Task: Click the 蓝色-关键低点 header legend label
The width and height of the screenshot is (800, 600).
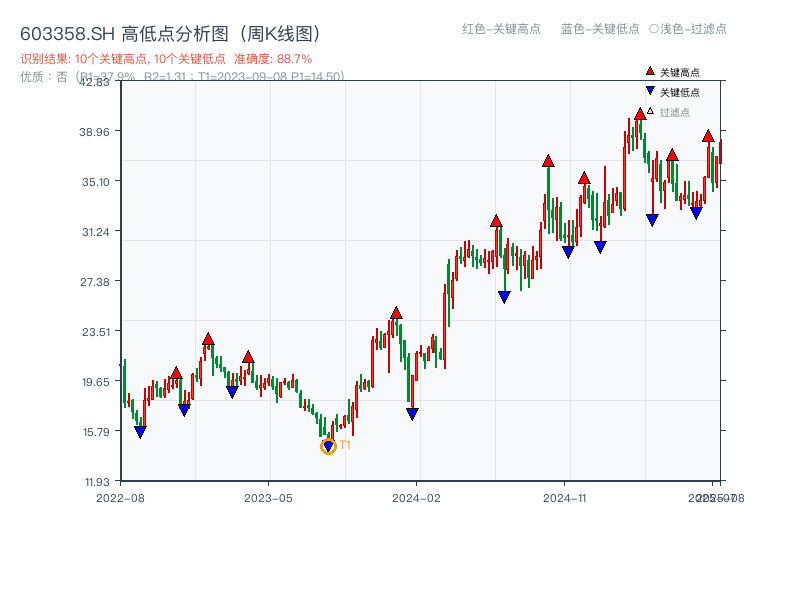Action: click(600, 29)
